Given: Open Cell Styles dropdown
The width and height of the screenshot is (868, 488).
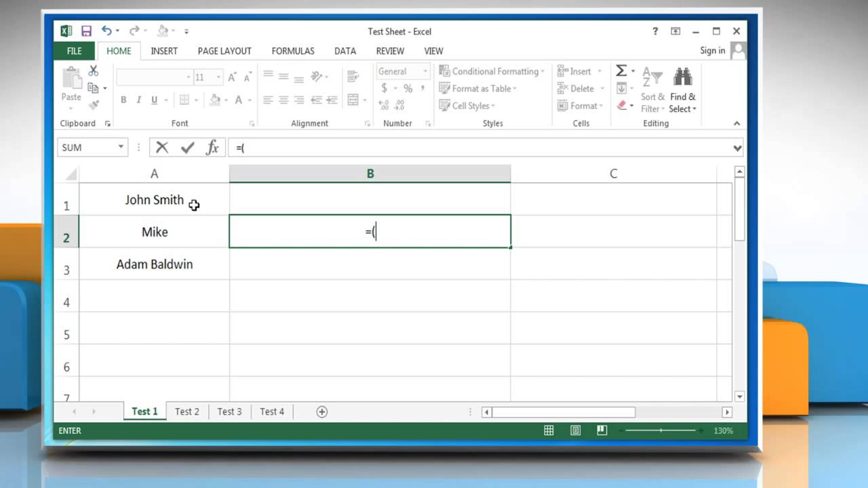Looking at the screenshot, I should pos(467,106).
